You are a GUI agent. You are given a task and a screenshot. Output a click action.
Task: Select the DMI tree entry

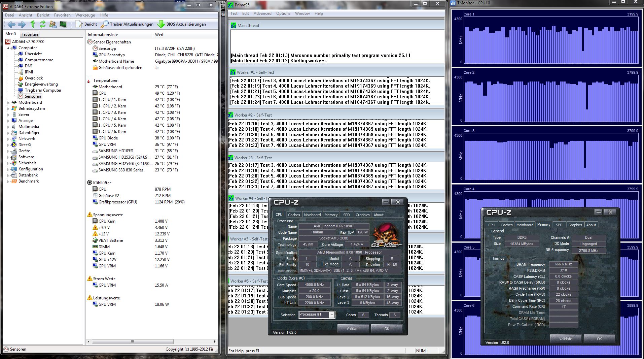point(29,66)
